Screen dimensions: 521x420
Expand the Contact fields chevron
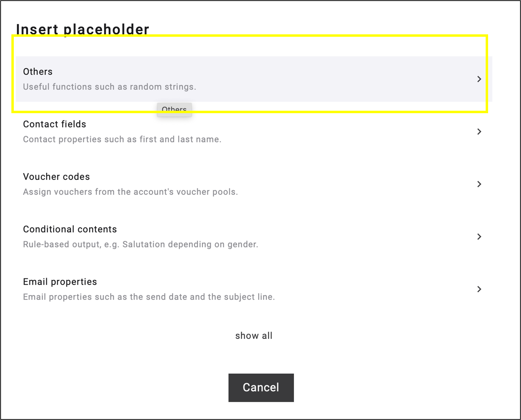(479, 132)
